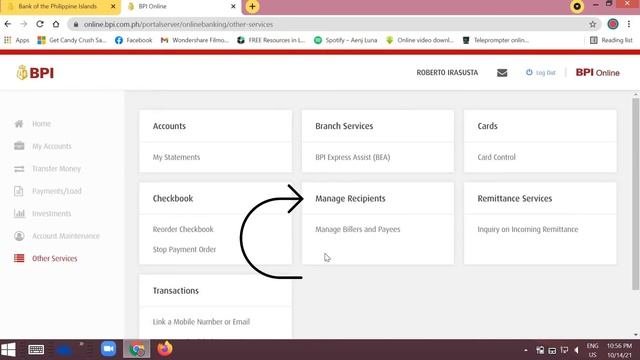Open Spotify – Aenj Luna bookmark

click(345, 40)
